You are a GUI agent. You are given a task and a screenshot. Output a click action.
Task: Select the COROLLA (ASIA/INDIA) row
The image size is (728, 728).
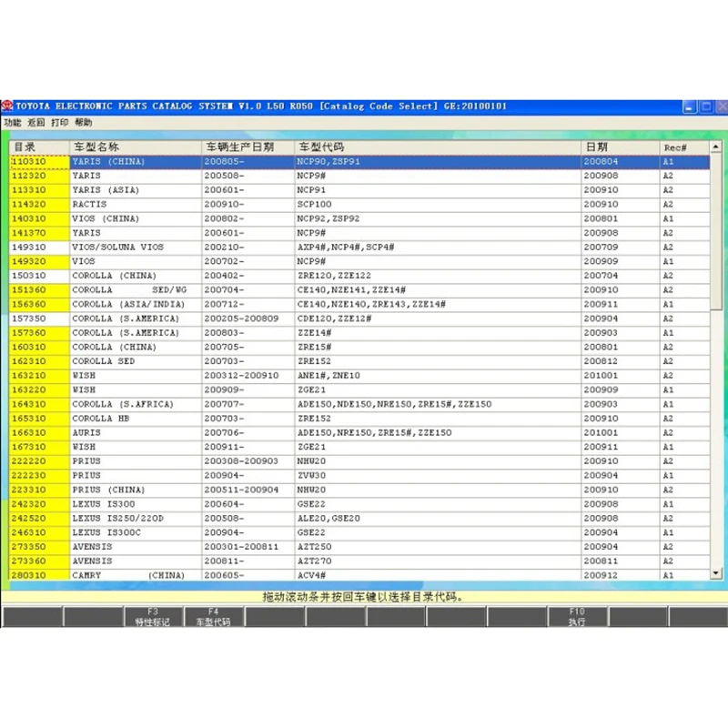[x=359, y=305]
